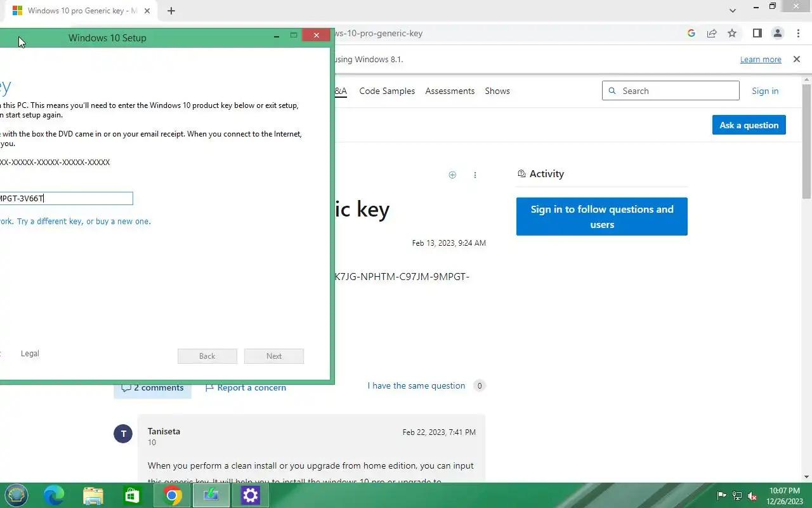This screenshot has width=812, height=508.
Task: Click Back button in Windows 10 Setup
Action: tap(207, 356)
